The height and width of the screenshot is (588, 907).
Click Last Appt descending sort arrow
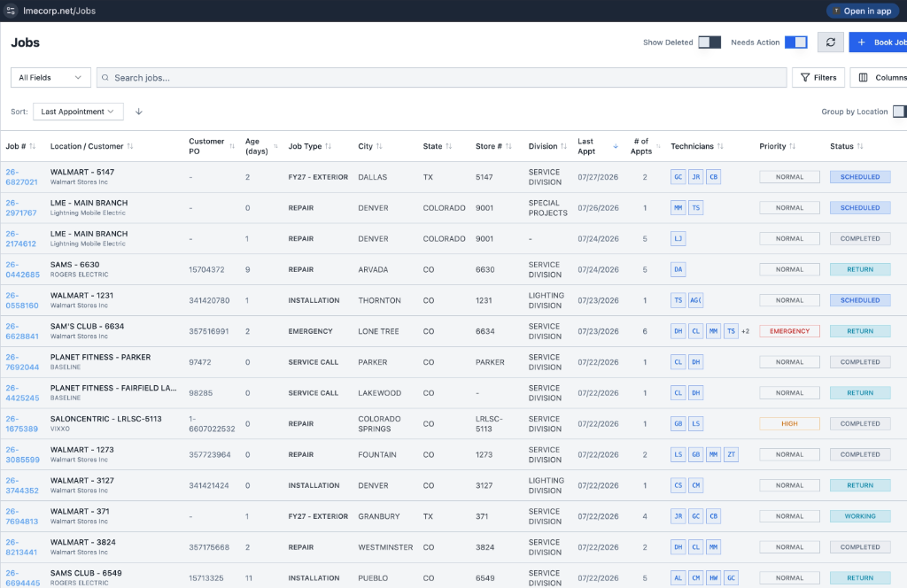616,146
